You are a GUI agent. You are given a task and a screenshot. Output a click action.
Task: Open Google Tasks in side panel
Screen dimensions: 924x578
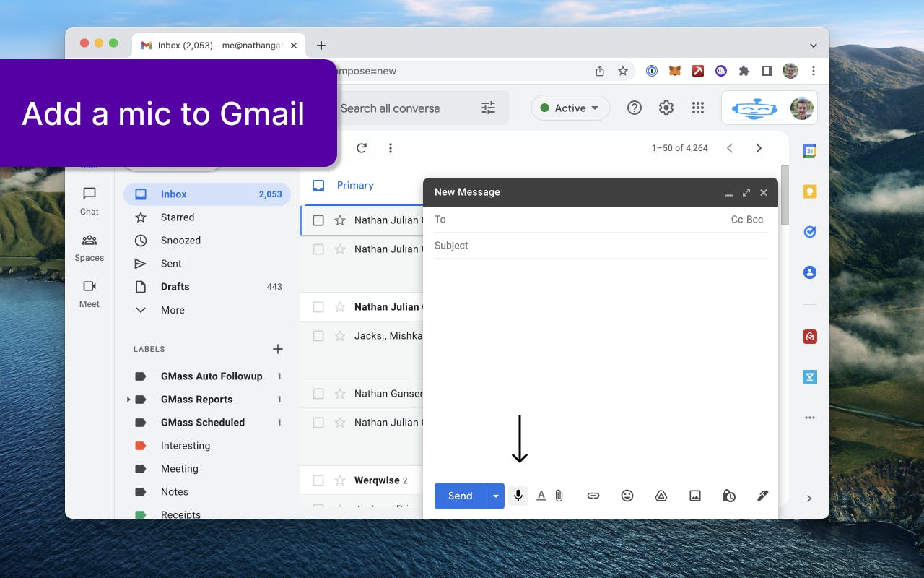coord(810,232)
